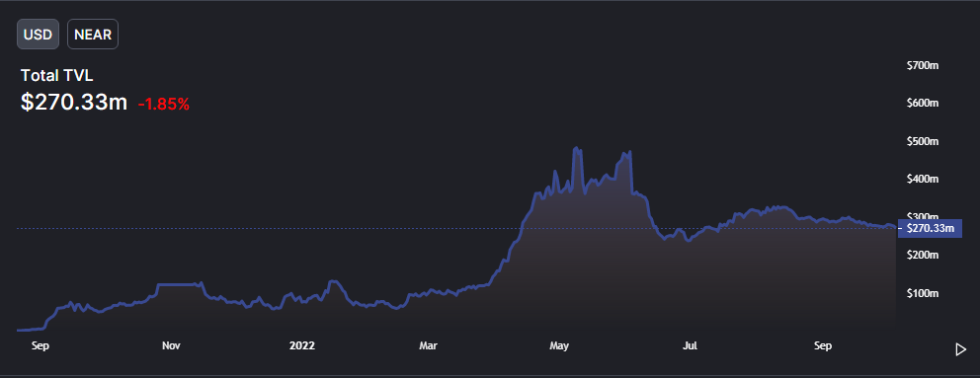The image size is (980, 378).
Task: Switch TVL denomination to USD
Action: click(38, 35)
